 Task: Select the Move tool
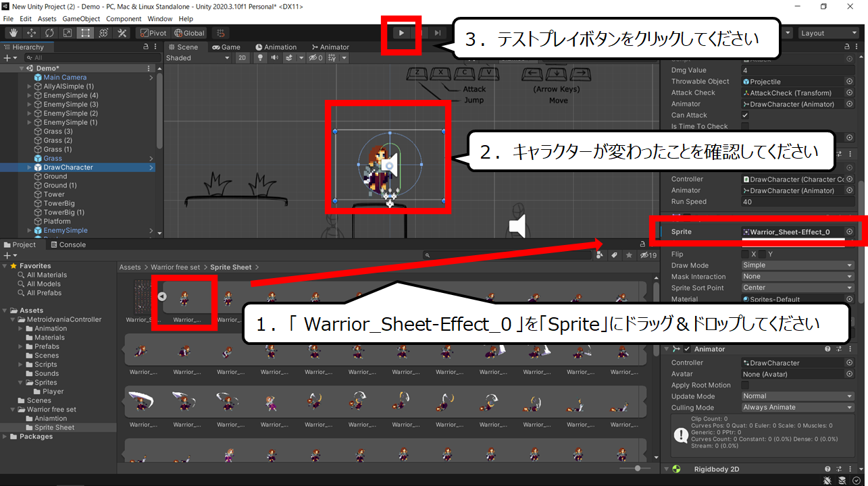pos(31,32)
